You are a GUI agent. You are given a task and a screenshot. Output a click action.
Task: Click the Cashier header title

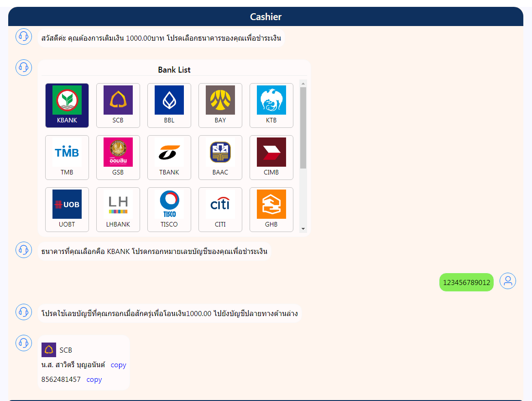coord(266,16)
